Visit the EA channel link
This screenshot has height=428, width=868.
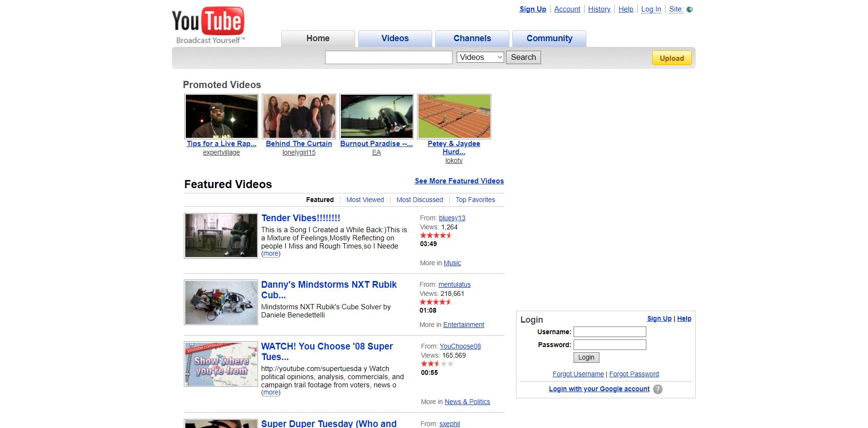click(x=376, y=153)
